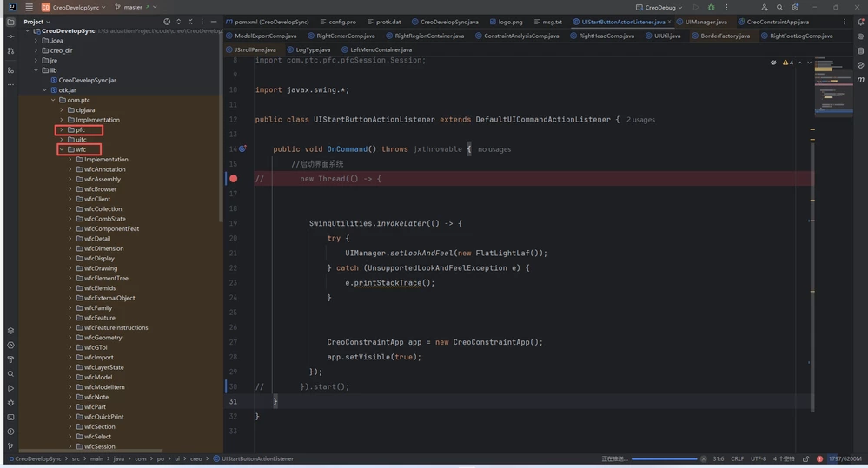This screenshot has width=868, height=468.
Task: Open more run actions menu
Action: [726, 7]
